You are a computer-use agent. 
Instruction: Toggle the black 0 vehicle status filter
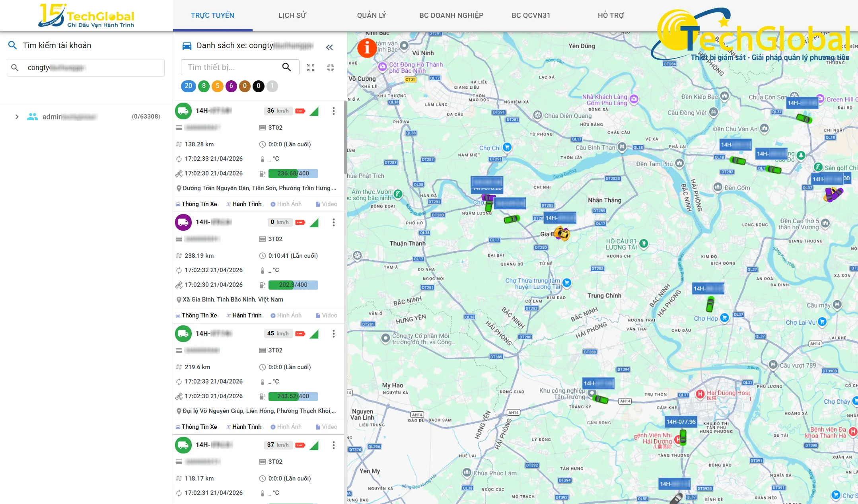[259, 86]
